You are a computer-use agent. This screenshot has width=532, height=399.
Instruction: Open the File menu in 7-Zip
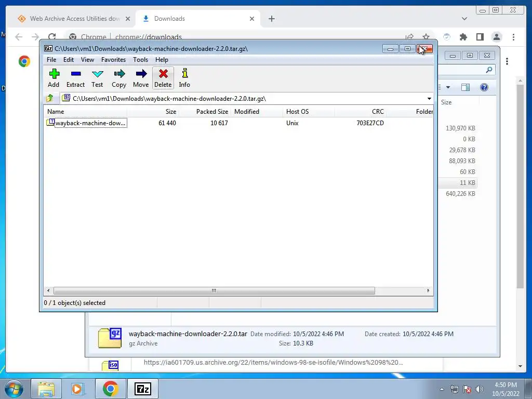click(x=51, y=60)
